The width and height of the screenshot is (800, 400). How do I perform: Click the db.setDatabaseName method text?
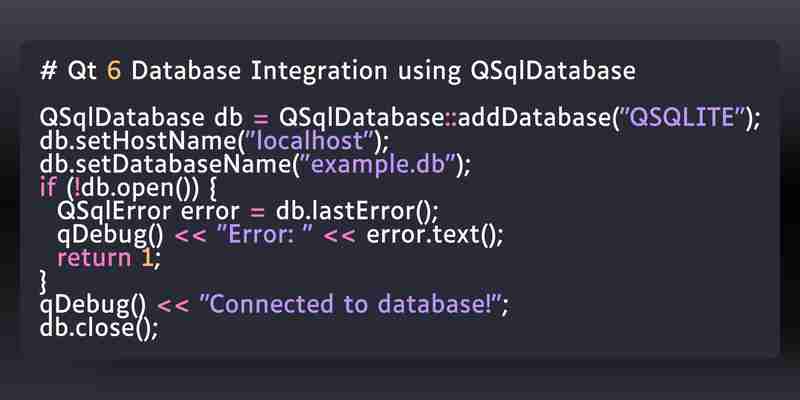[x=165, y=165]
